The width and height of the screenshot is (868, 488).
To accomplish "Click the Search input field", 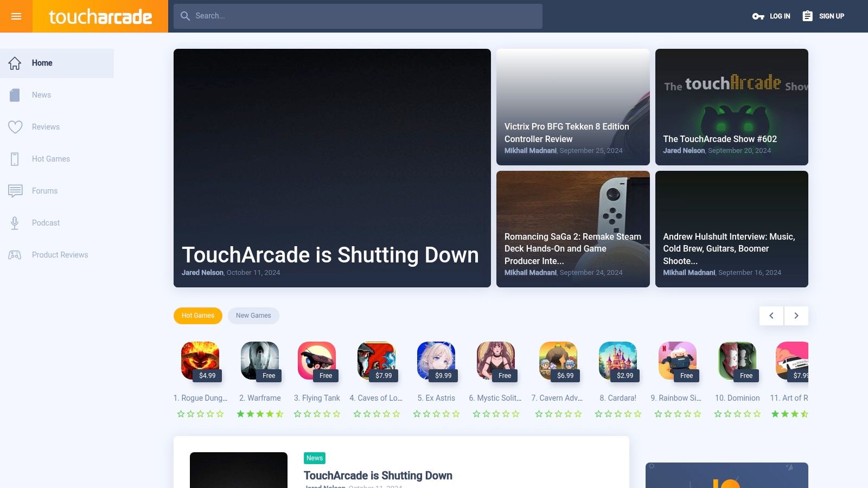I will (358, 16).
